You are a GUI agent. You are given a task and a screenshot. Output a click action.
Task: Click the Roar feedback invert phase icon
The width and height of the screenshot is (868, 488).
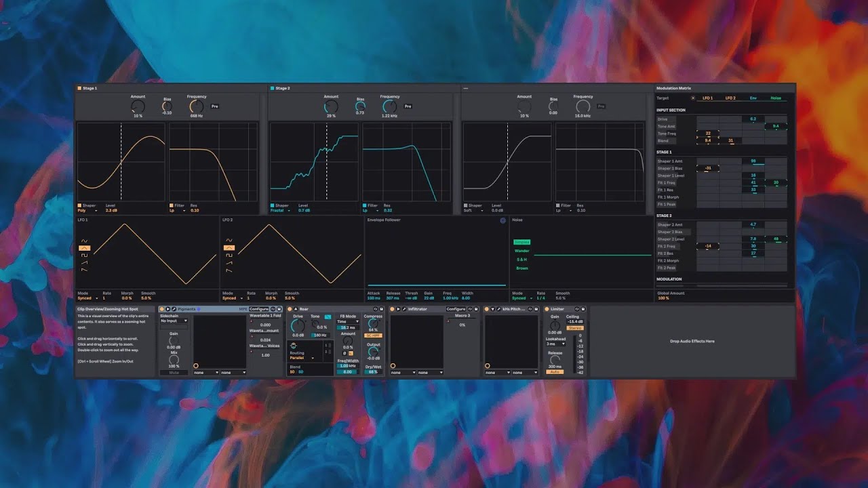coord(344,353)
